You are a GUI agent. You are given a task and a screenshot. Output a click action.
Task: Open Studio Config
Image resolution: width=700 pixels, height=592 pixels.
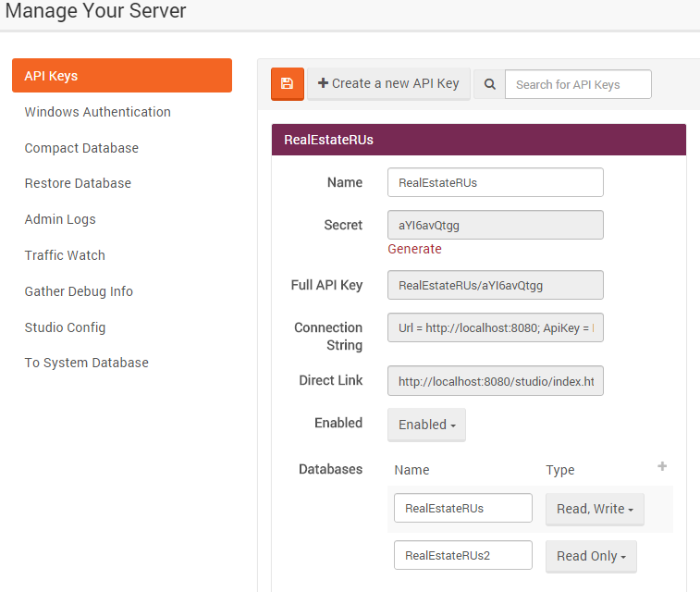tap(65, 327)
